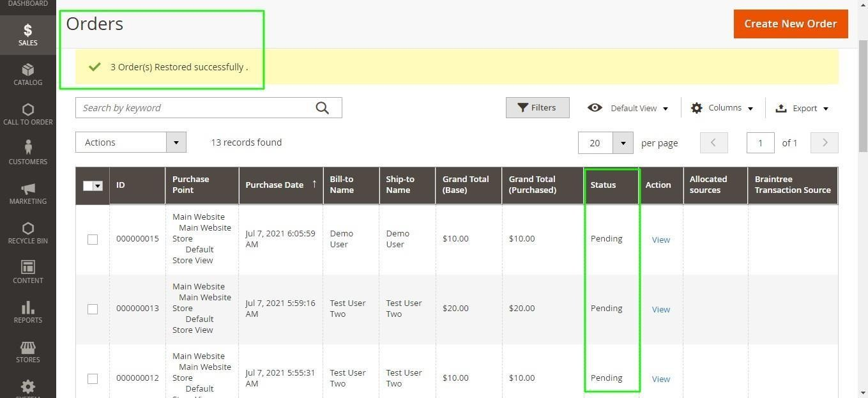Open the Catalog sidebar icon

pyautogui.click(x=27, y=74)
